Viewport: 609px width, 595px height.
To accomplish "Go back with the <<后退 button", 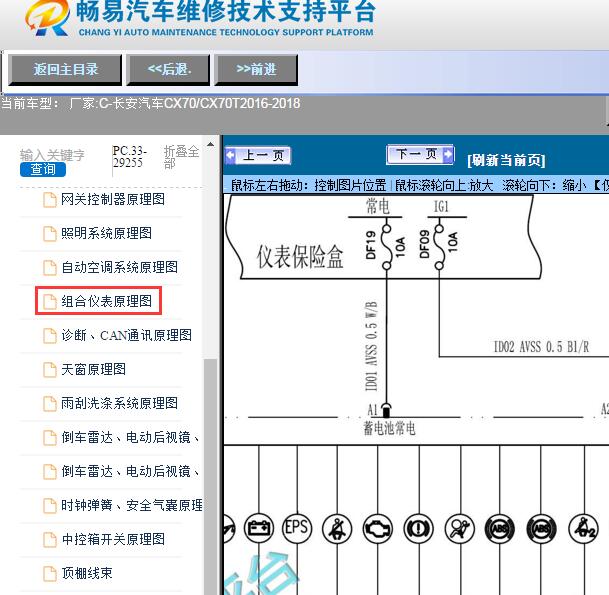I will [168, 70].
